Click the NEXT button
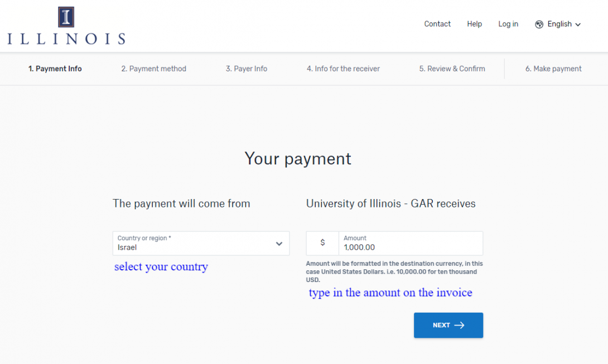Viewport: 608px width, 364px height. coord(448,325)
